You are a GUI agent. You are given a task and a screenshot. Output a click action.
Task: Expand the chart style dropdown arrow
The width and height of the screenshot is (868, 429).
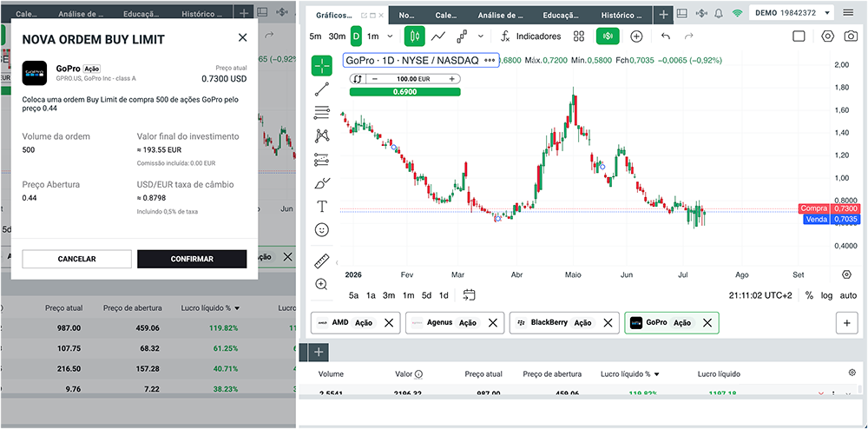click(481, 36)
